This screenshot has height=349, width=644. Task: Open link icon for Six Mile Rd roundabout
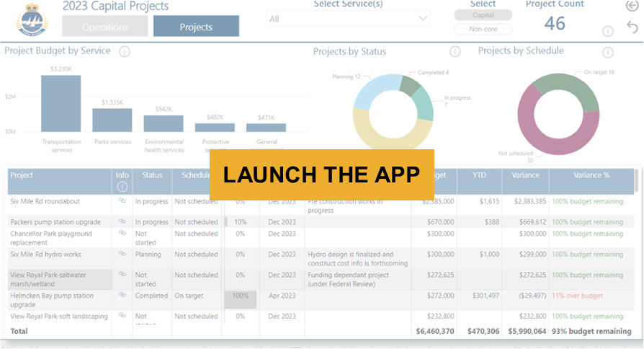pyautogui.click(x=122, y=201)
